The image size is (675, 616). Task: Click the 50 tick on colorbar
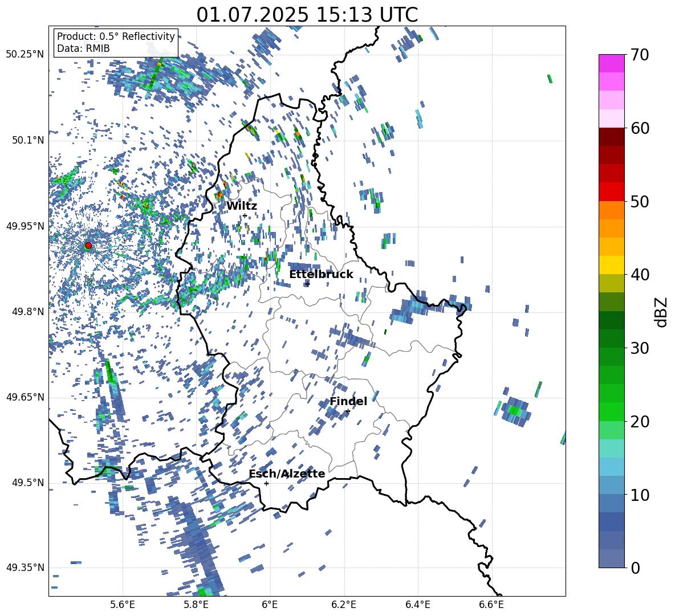tap(640, 201)
